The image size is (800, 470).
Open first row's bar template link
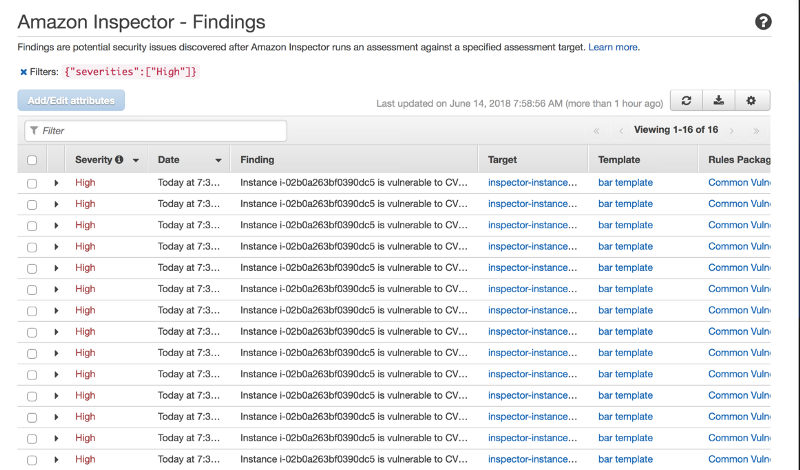[625, 183]
